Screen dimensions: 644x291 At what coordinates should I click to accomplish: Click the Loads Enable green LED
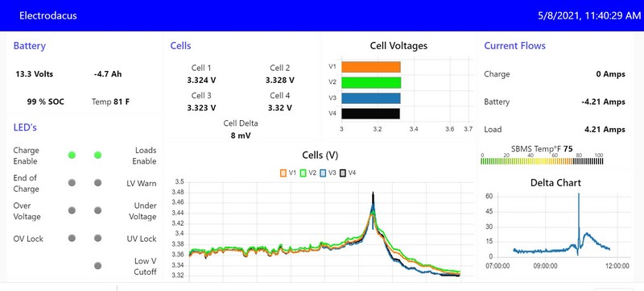[97, 155]
